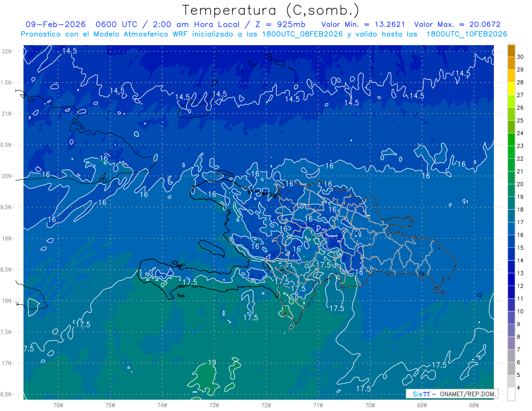Click the '17N' latitude axis label

7,363
